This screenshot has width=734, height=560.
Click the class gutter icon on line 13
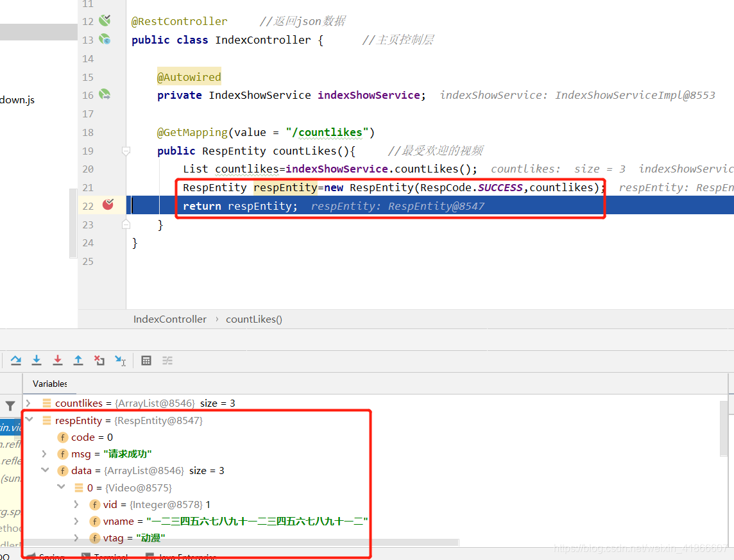click(x=105, y=39)
